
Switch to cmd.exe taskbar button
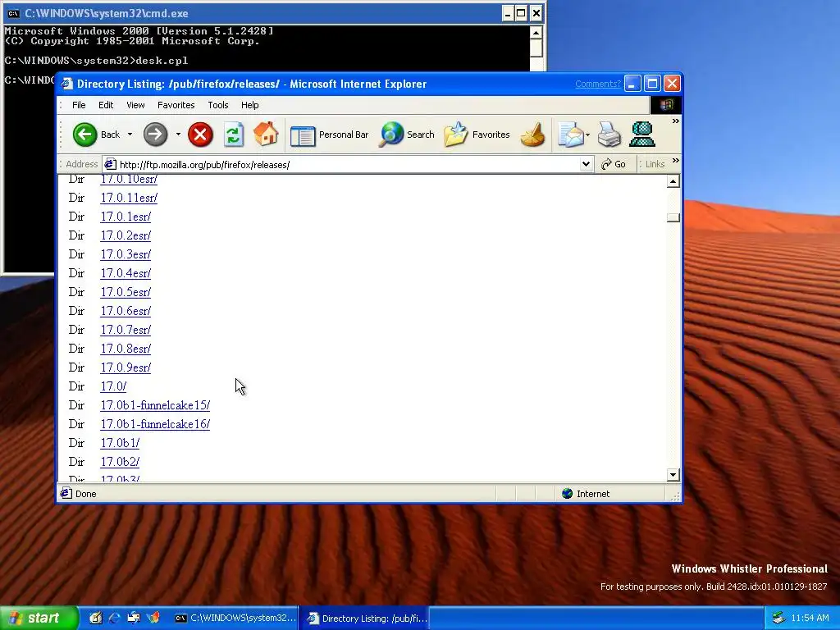click(x=235, y=619)
